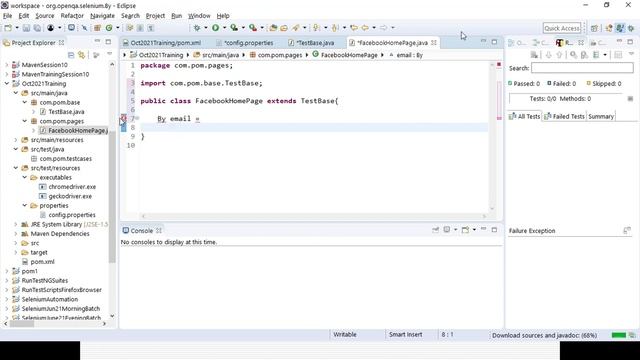This screenshot has width=640, height=360.
Task: Select pom.xml under Oct2021Training
Action: pyautogui.click(x=38, y=262)
